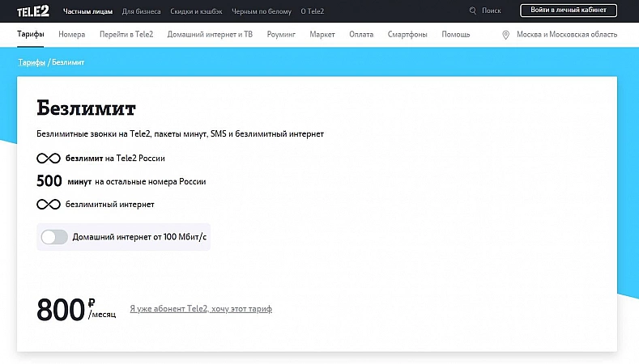Click the Тарифы breadcrumb link
Screen dimensions: 639x364
click(x=31, y=62)
